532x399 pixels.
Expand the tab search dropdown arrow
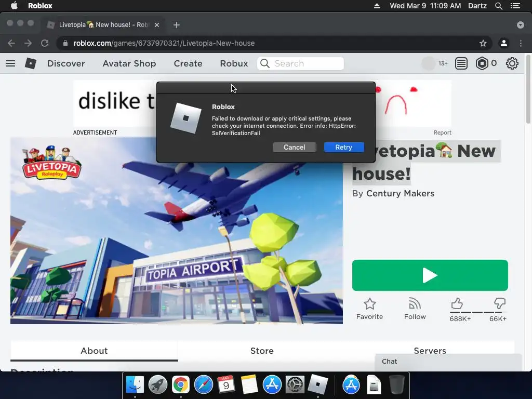click(x=520, y=25)
